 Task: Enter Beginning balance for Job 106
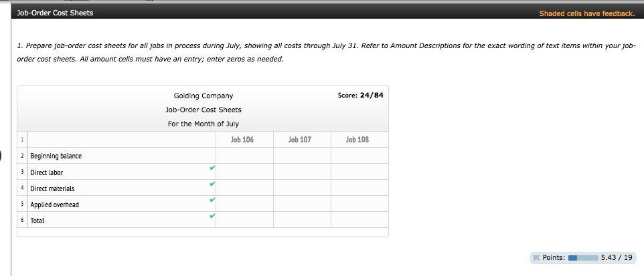244,156
